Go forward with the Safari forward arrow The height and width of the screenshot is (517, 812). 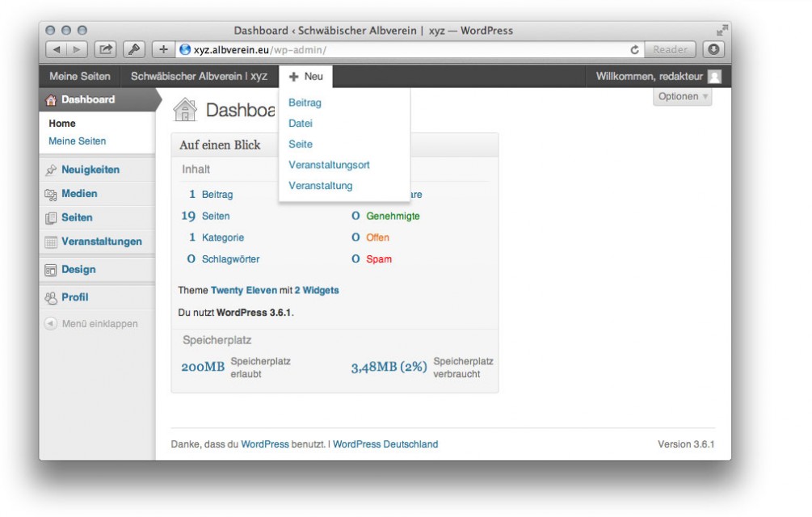[x=78, y=50]
